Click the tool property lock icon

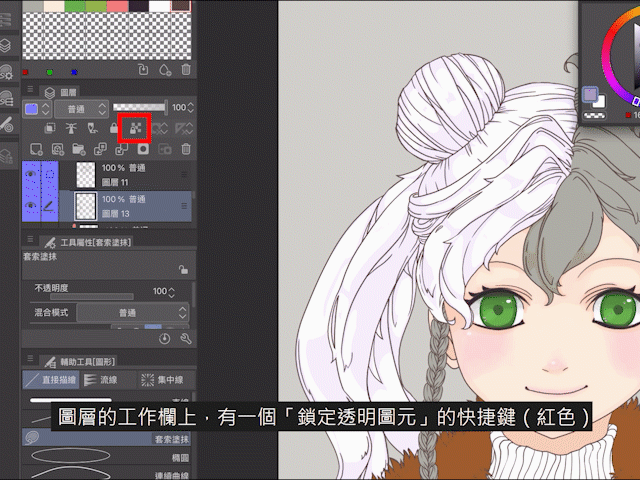click(183, 270)
